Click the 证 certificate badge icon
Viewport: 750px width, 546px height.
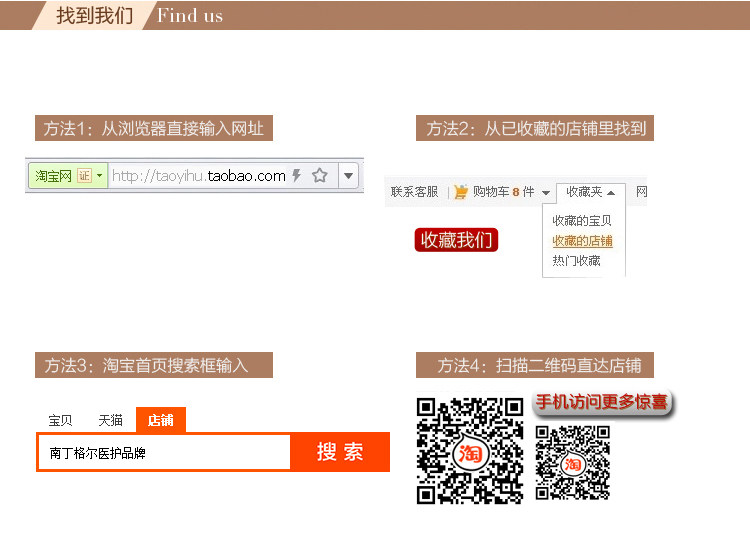tap(84, 175)
